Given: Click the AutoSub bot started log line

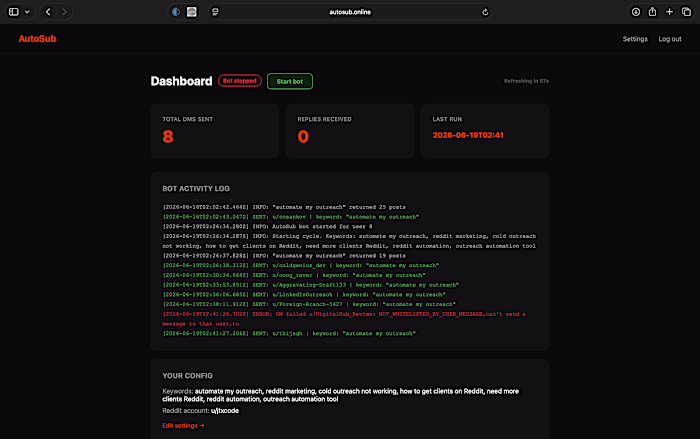Looking at the screenshot, I should click(267, 226).
